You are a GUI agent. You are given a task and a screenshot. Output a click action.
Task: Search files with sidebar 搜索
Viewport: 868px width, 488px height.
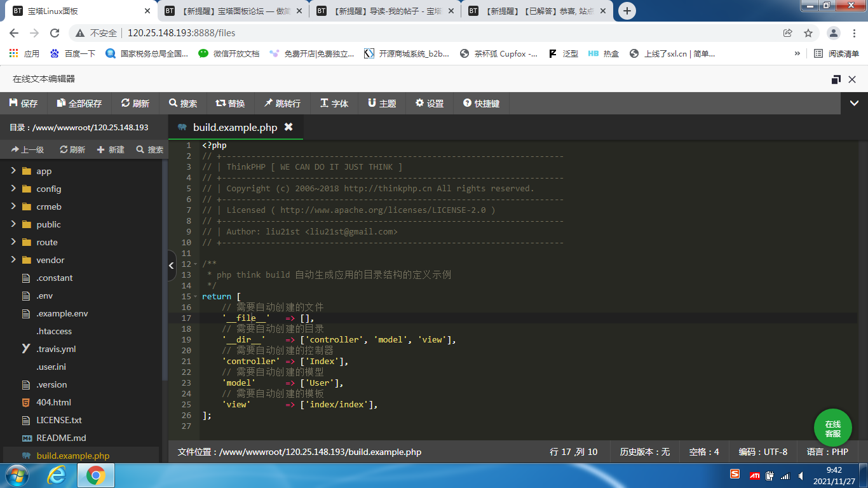coord(149,149)
